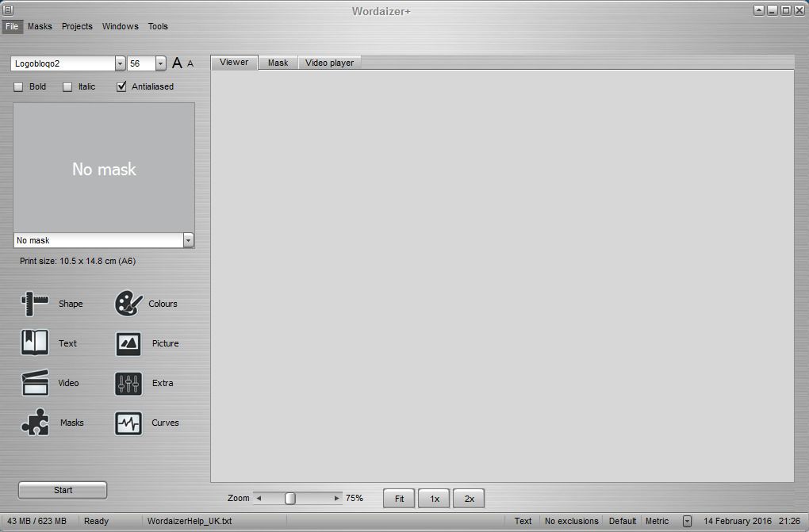809x532 pixels.
Task: Enable the Italic checkbox
Action: [67, 86]
